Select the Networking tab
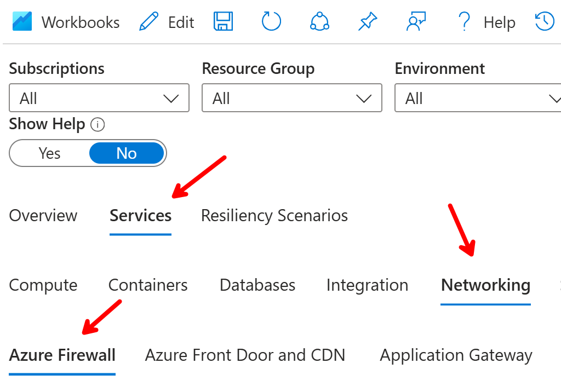Image resolution: width=561 pixels, height=392 pixels. (485, 285)
